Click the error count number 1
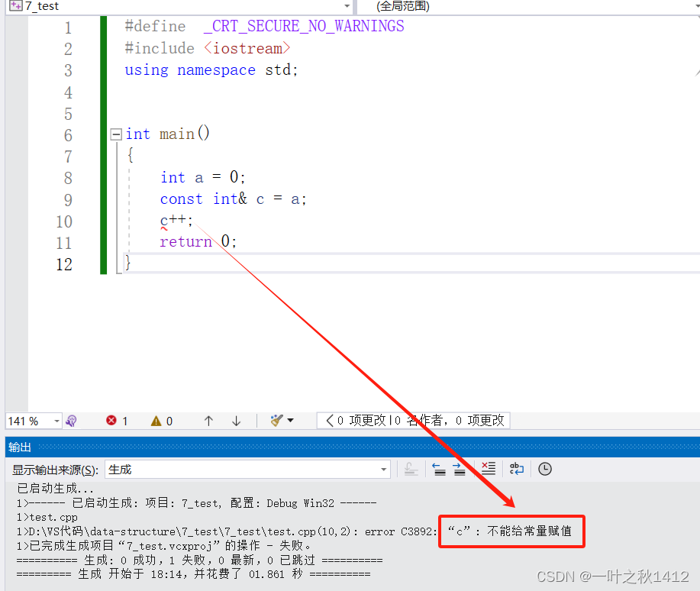Image resolution: width=700 pixels, height=591 pixels. (125, 421)
